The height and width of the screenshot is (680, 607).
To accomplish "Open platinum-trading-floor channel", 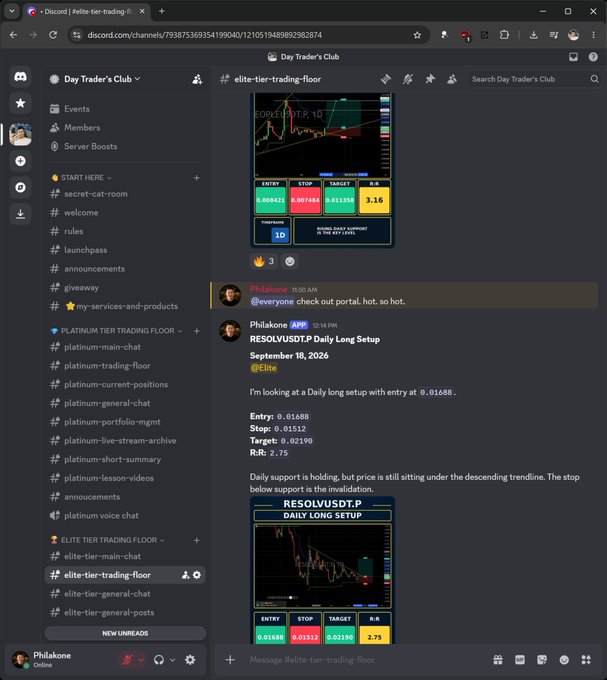I will coord(125,366).
